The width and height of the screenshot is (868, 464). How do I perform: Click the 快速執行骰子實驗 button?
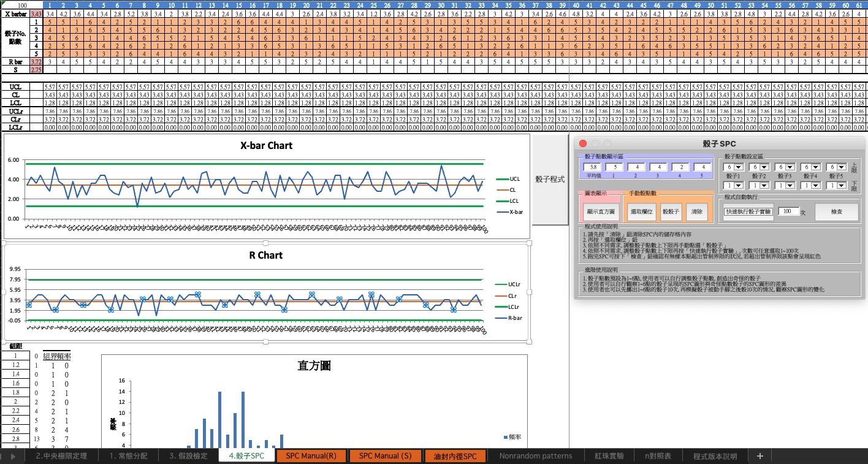(747, 211)
